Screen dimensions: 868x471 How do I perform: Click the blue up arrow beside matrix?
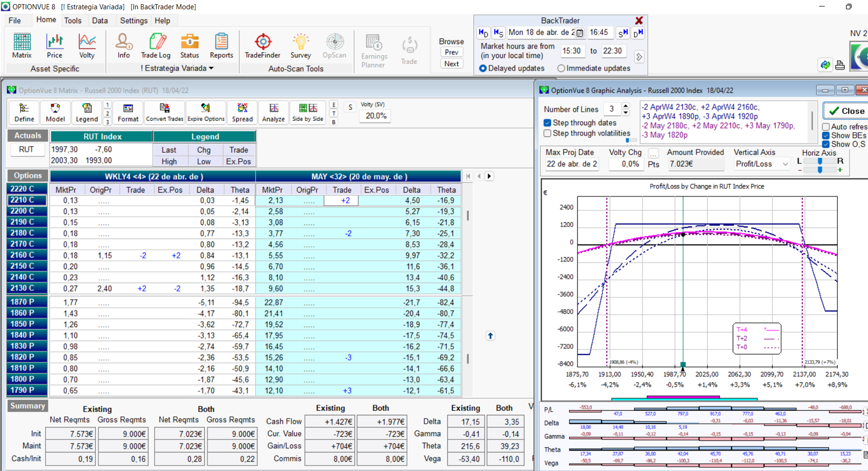pyautogui.click(x=490, y=336)
